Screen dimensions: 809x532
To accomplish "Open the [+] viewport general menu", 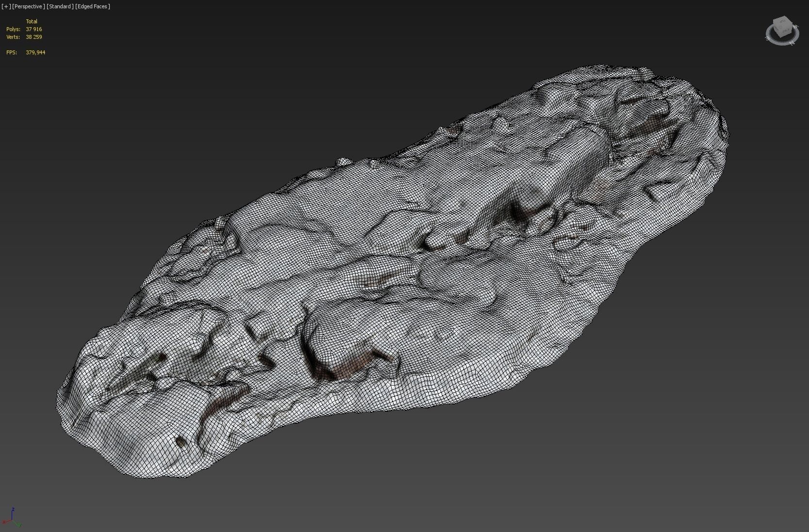I will pos(6,6).
